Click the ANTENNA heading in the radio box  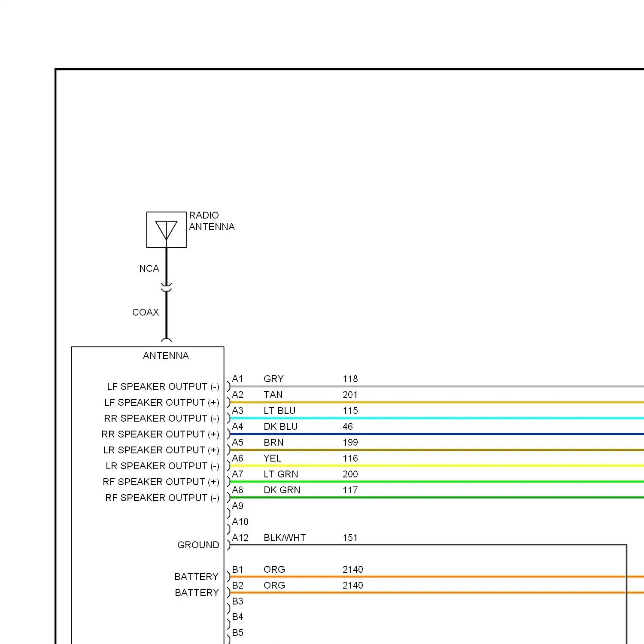pos(166,356)
